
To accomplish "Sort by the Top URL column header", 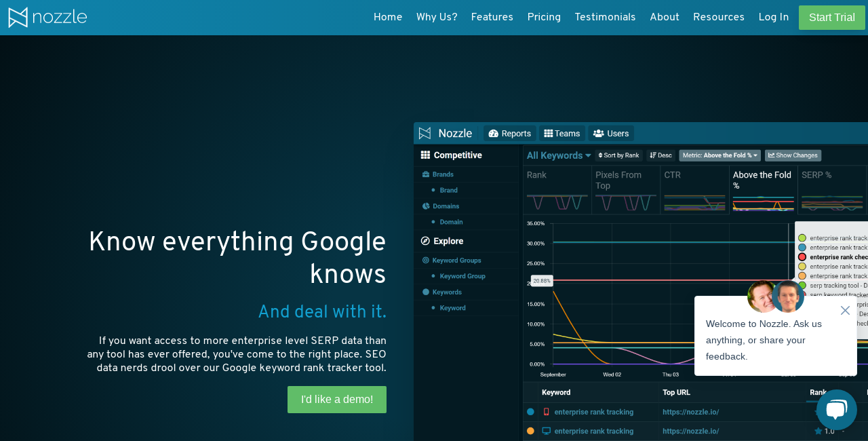I will (676, 392).
